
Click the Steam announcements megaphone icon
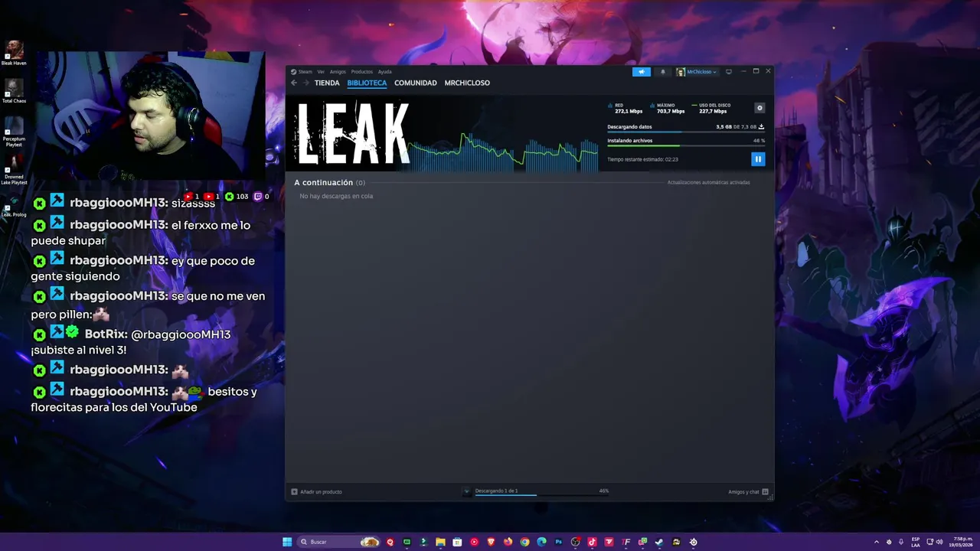pyautogui.click(x=642, y=72)
